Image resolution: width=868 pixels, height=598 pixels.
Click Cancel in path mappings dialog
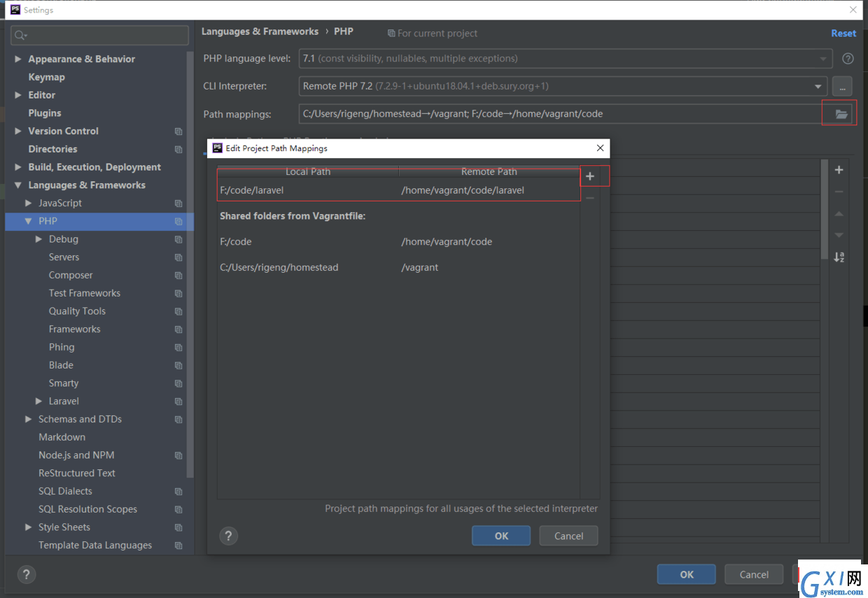[x=568, y=536]
